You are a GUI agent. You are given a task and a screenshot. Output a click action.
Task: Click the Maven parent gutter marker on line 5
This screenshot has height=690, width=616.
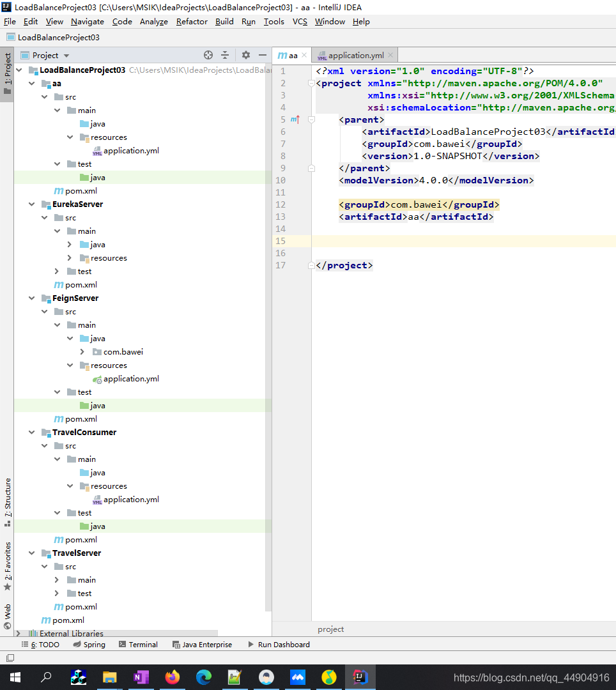pyautogui.click(x=295, y=119)
